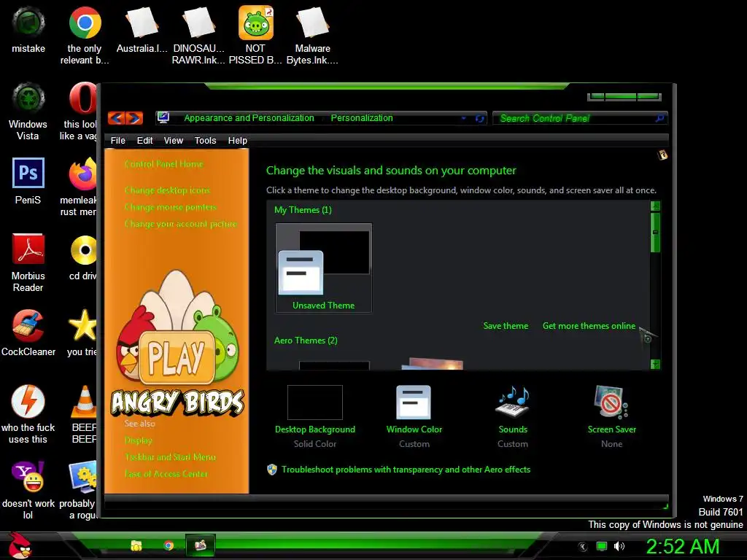Click the green monitor tray icon
Image resolution: width=747 pixels, height=560 pixels.
(x=602, y=546)
